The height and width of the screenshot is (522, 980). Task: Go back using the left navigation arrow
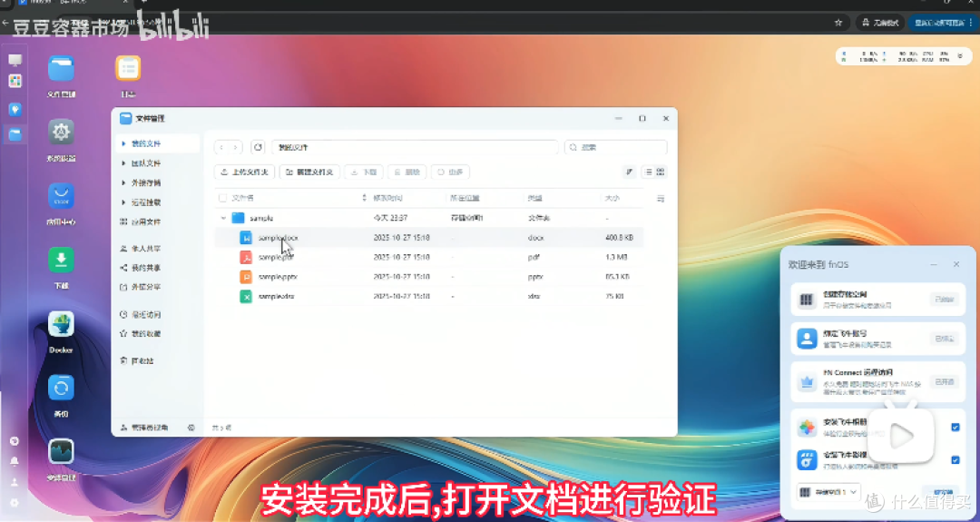click(x=221, y=147)
